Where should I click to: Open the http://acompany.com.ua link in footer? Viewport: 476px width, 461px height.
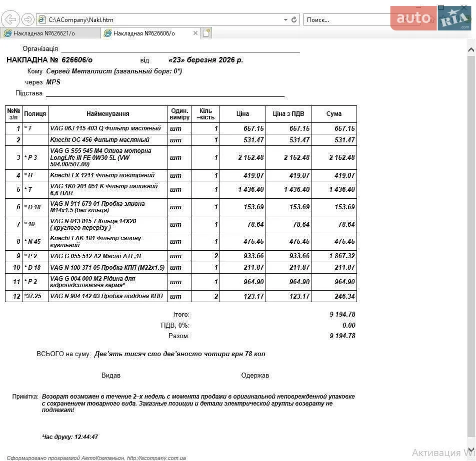pos(156,458)
